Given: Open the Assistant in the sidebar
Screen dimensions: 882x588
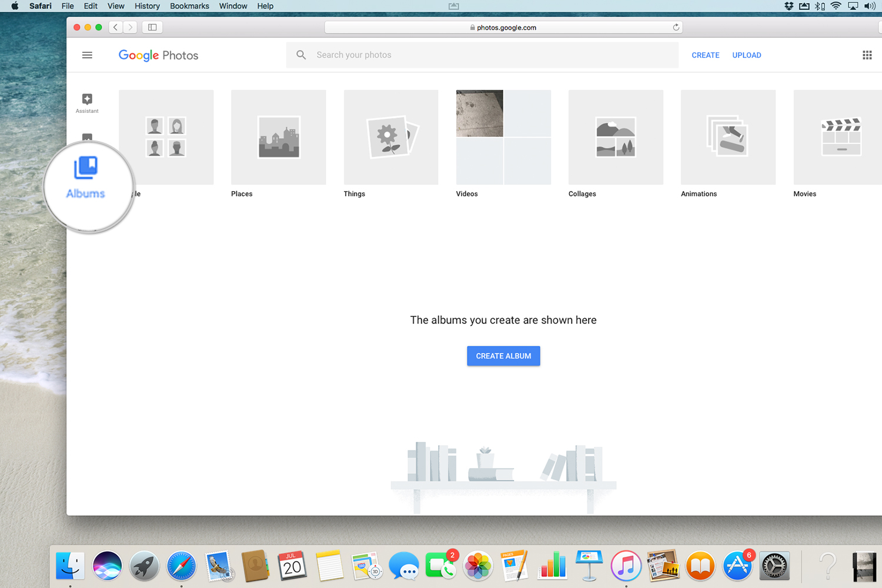Looking at the screenshot, I should [x=87, y=103].
